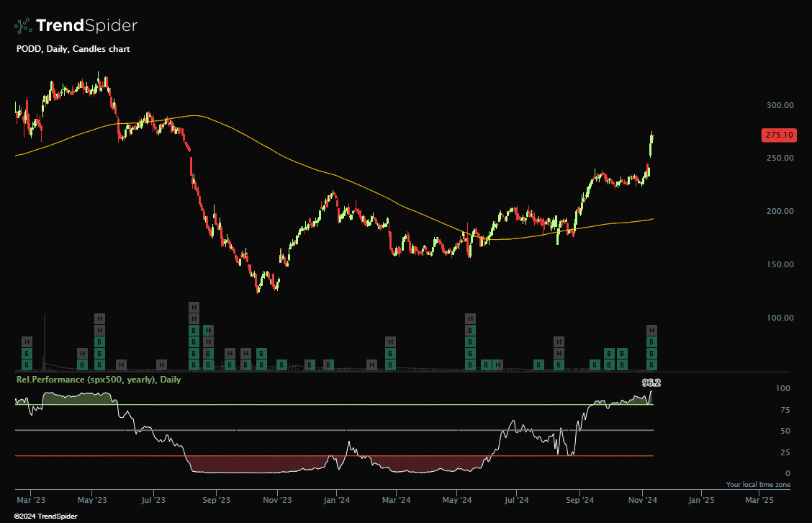Viewport: 812px width, 523px height.
Task: Click the Jul '24 date label
Action: click(517, 500)
